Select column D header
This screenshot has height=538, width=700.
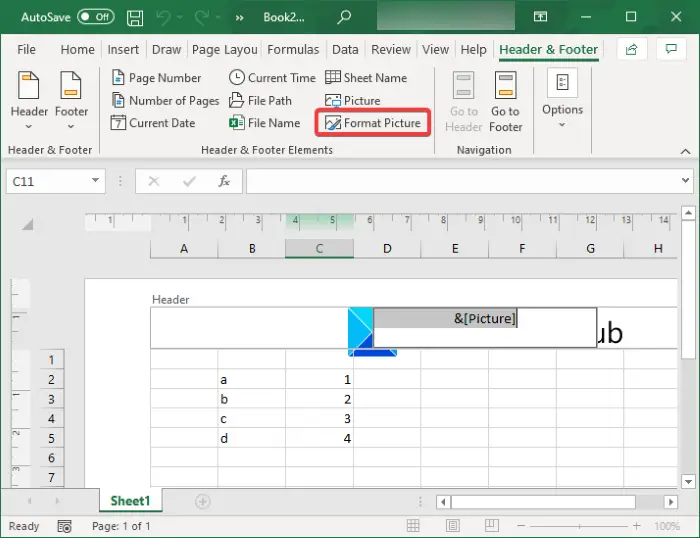coord(387,249)
